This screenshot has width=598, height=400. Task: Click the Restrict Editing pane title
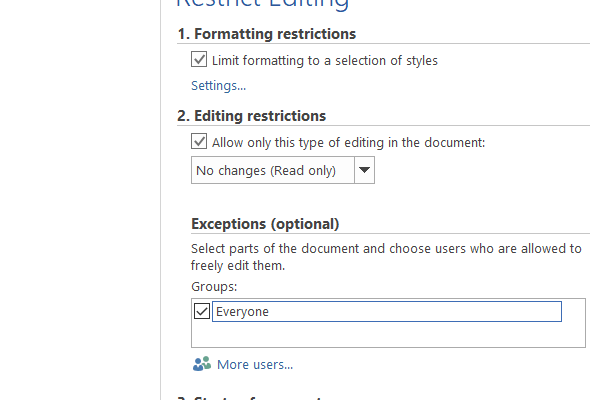263,4
